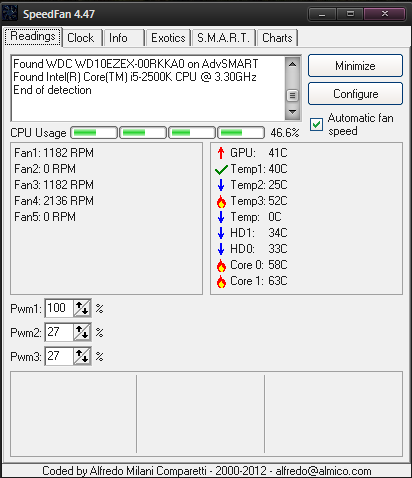The width and height of the screenshot is (412, 478).
Task: Click the Pwm2 stepper arrows
Action: pyautogui.click(x=82, y=332)
